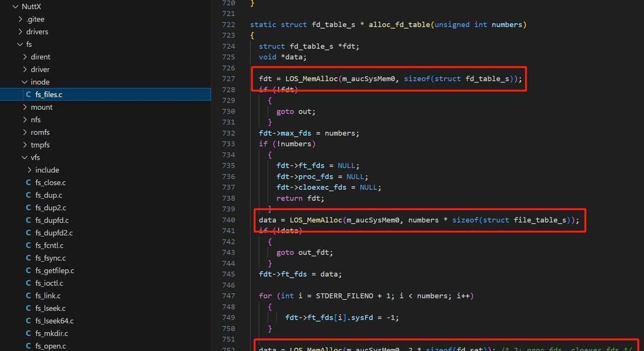The image size is (644, 351).
Task: Expand the .gitee folder
Action: pos(20,19)
